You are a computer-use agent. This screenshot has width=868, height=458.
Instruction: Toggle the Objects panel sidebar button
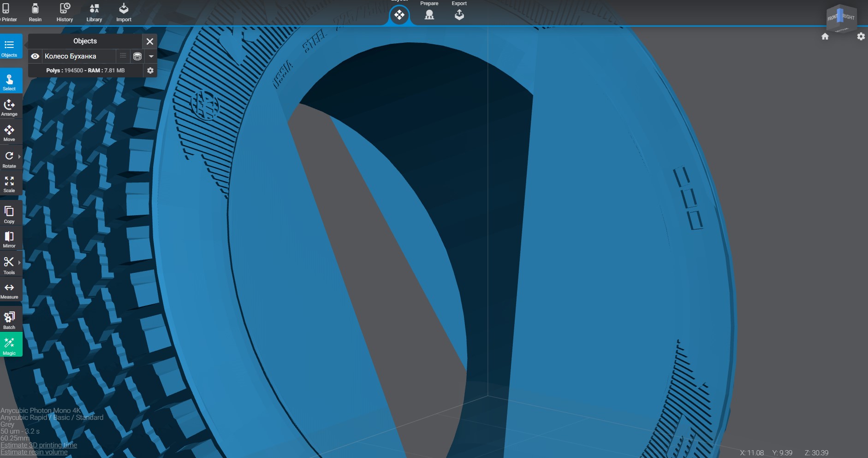(x=9, y=47)
